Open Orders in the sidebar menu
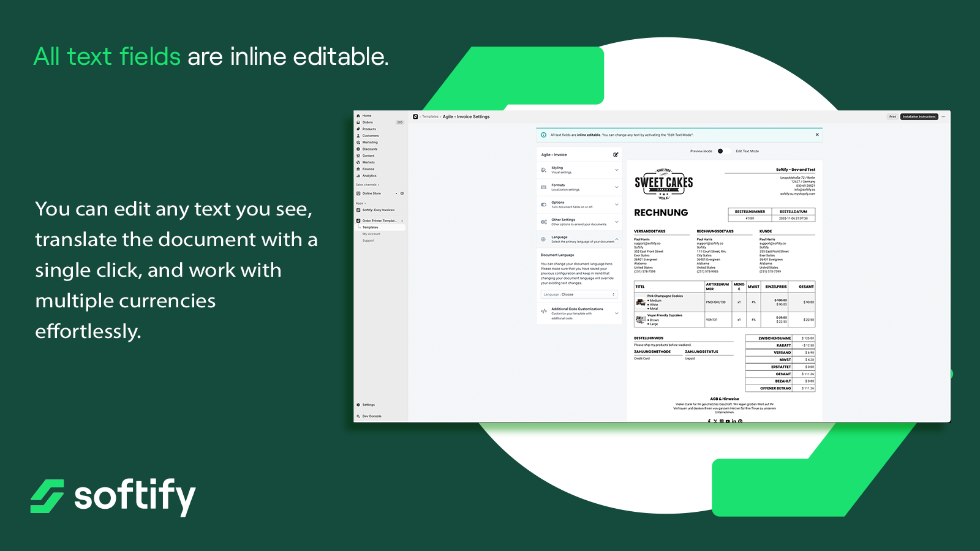 [x=367, y=122]
